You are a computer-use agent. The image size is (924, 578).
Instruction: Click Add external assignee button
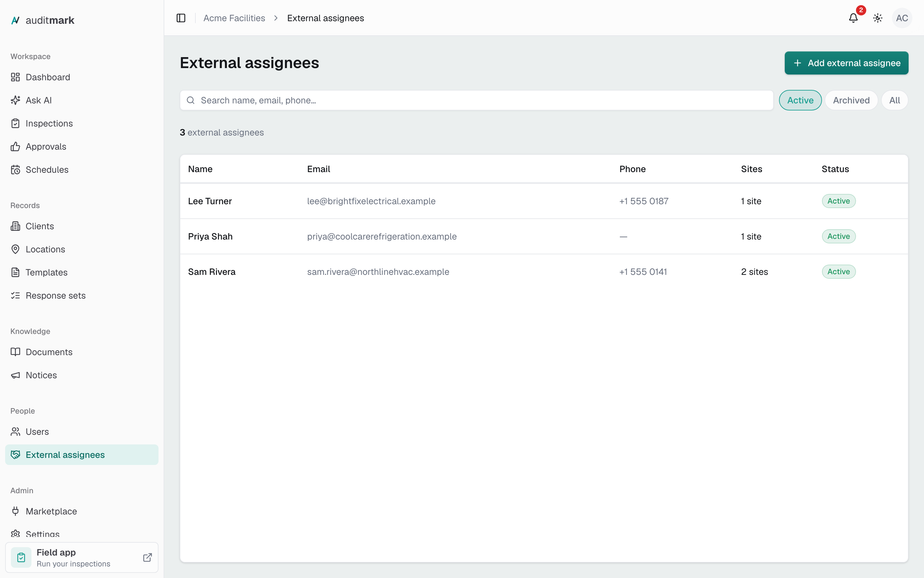(x=846, y=63)
